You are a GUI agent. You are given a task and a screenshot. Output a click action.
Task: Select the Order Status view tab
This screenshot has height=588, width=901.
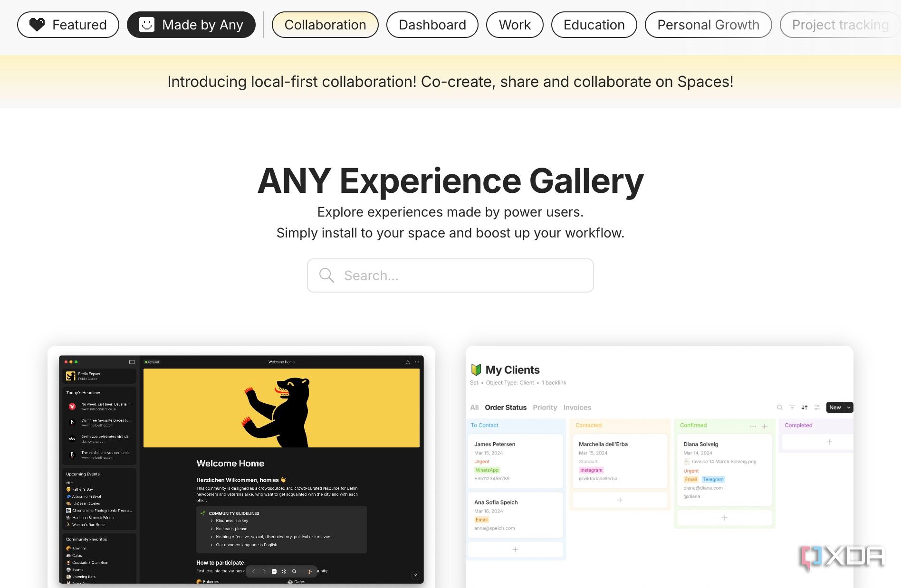[506, 408]
